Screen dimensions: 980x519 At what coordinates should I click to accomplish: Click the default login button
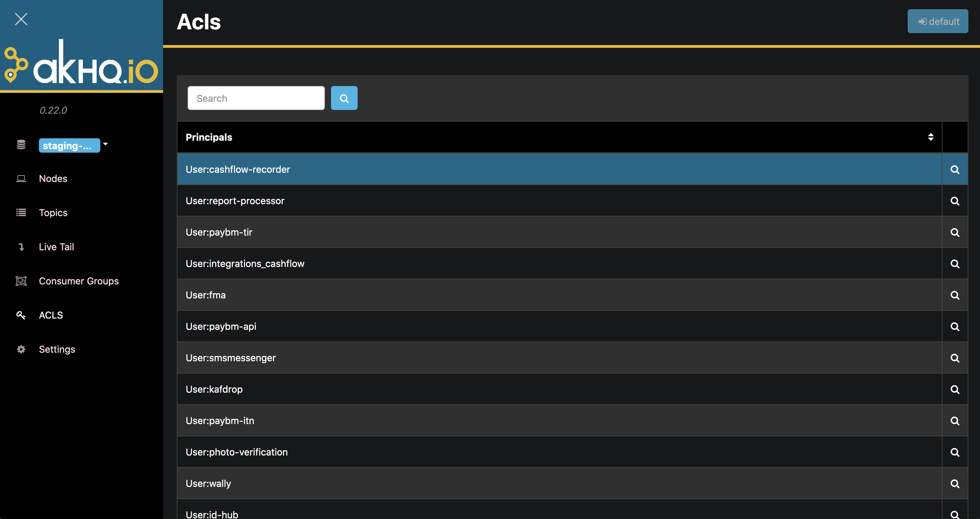(x=937, y=21)
